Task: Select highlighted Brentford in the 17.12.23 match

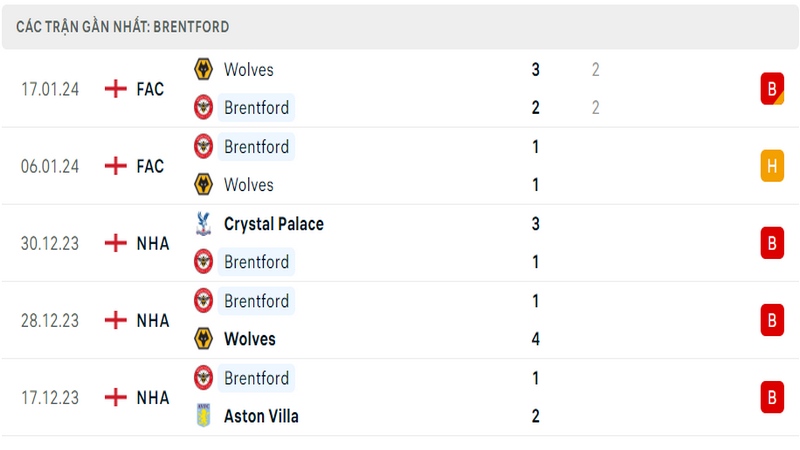Action: point(256,378)
